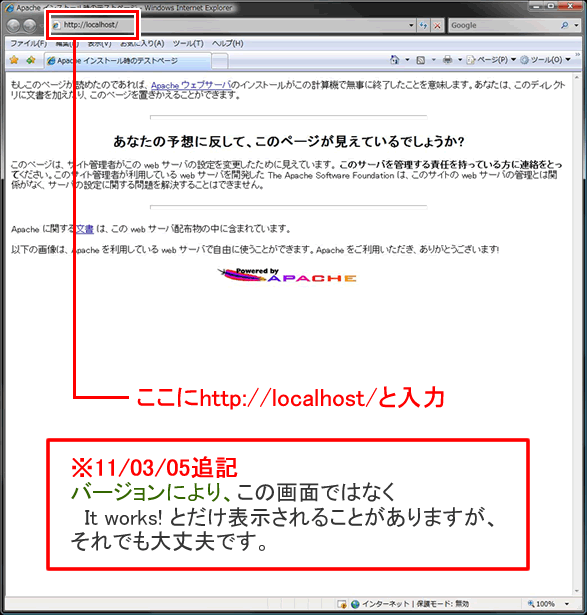Show more command bar items chevron
This screenshot has height=615, width=587.
578,55
